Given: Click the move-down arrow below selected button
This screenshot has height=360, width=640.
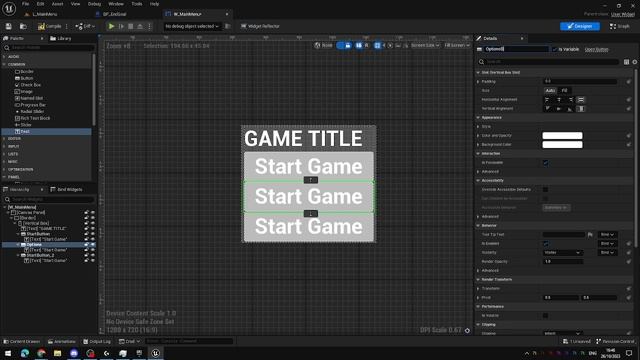Looking at the screenshot, I should point(311,213).
